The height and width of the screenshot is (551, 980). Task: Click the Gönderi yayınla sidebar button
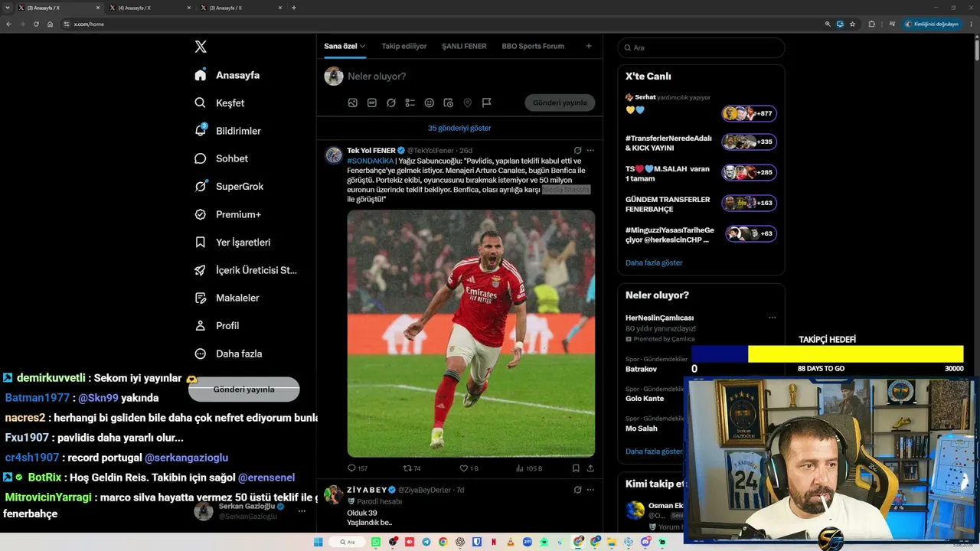click(x=243, y=390)
